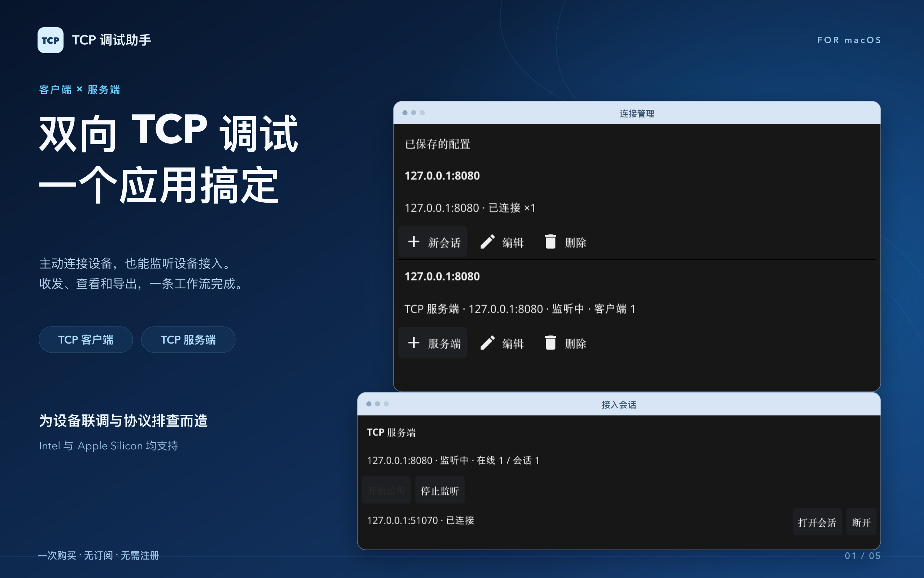
Task: Select the TCP 服务端 pill
Action: (x=188, y=340)
